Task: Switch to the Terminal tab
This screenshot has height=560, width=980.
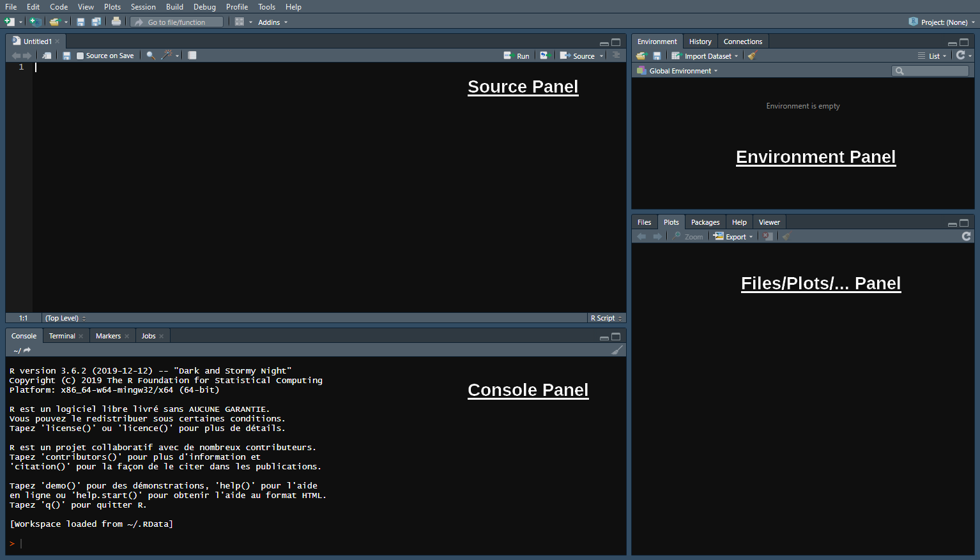Action: pyautogui.click(x=62, y=336)
